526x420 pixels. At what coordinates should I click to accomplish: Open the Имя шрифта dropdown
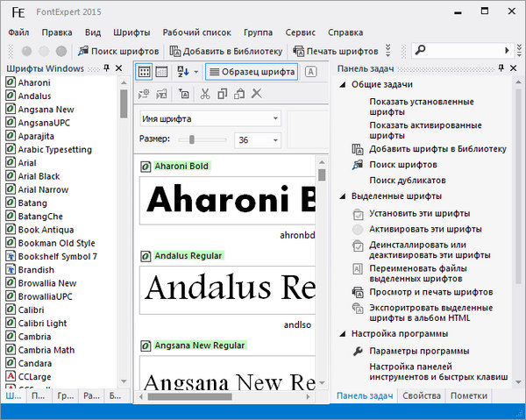(x=210, y=118)
